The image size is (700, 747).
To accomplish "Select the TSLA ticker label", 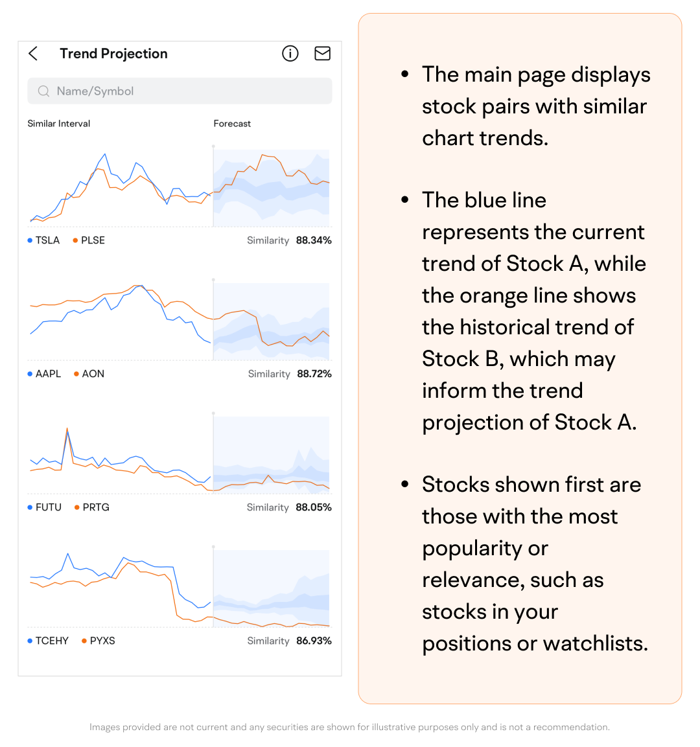I will 47,240.
